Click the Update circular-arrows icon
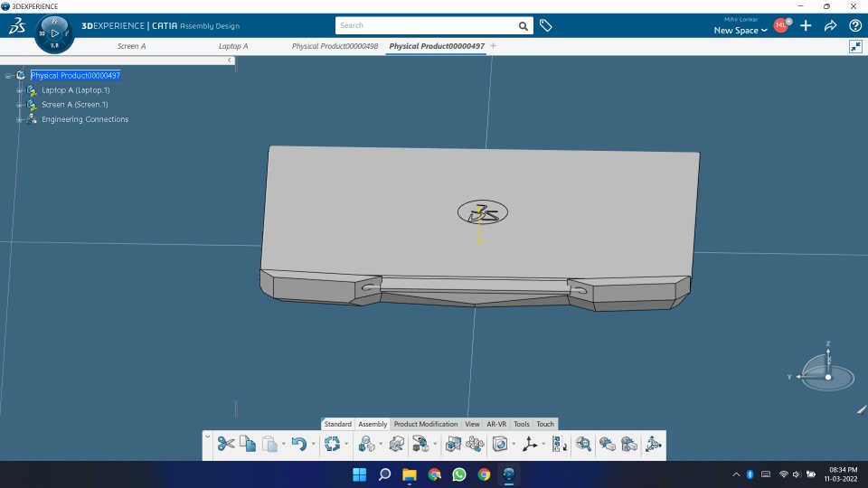868x488 pixels. click(x=332, y=444)
